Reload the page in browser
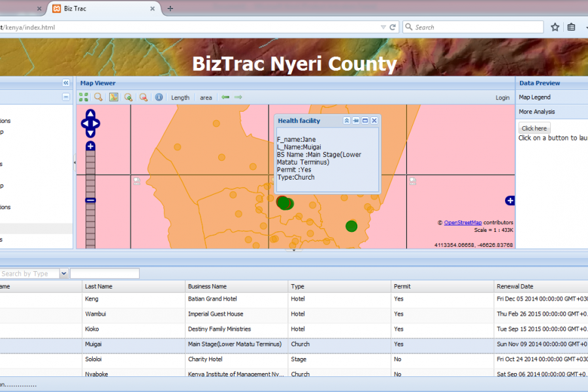 [393, 27]
